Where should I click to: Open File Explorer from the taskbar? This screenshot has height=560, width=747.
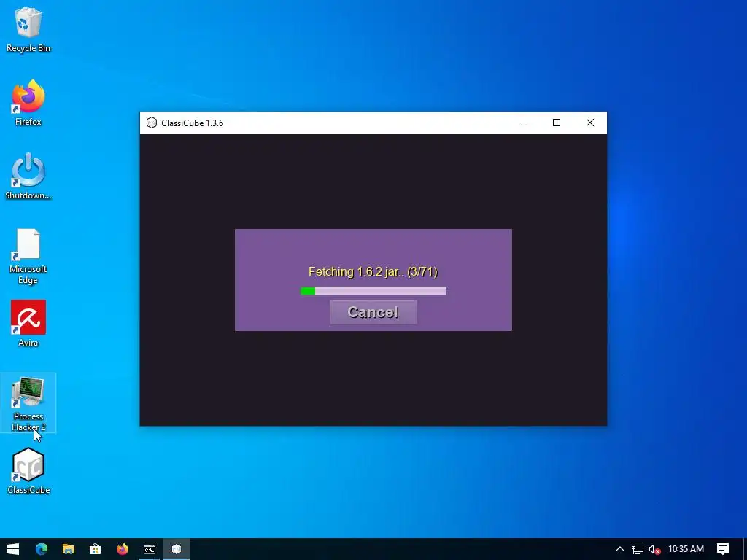point(69,549)
